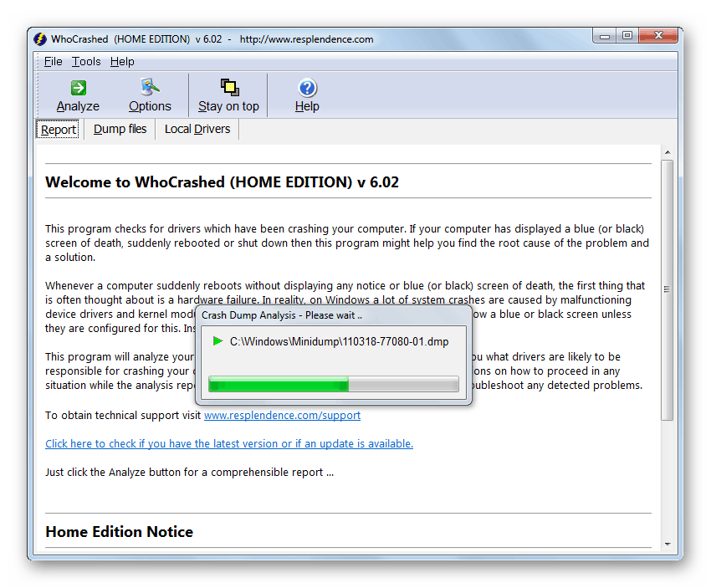Click the dump file path C:\Windows\Minidump\110318-77080-01.dmp
This screenshot has height=588, width=711.
(x=339, y=342)
